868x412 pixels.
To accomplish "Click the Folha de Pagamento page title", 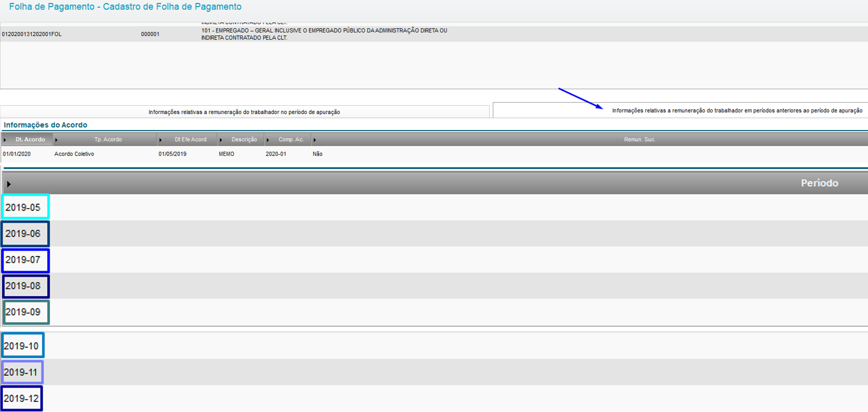I will point(125,7).
